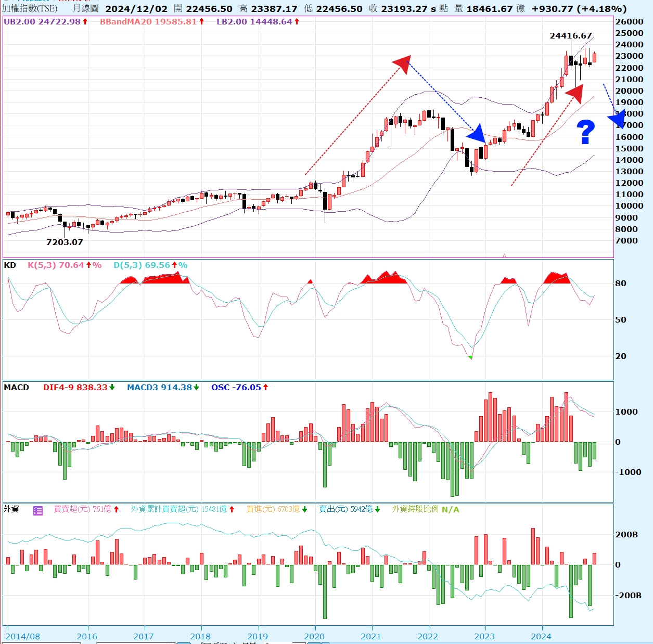
Task: Click red up arrow after UB2.00 value
Action: click(x=85, y=22)
